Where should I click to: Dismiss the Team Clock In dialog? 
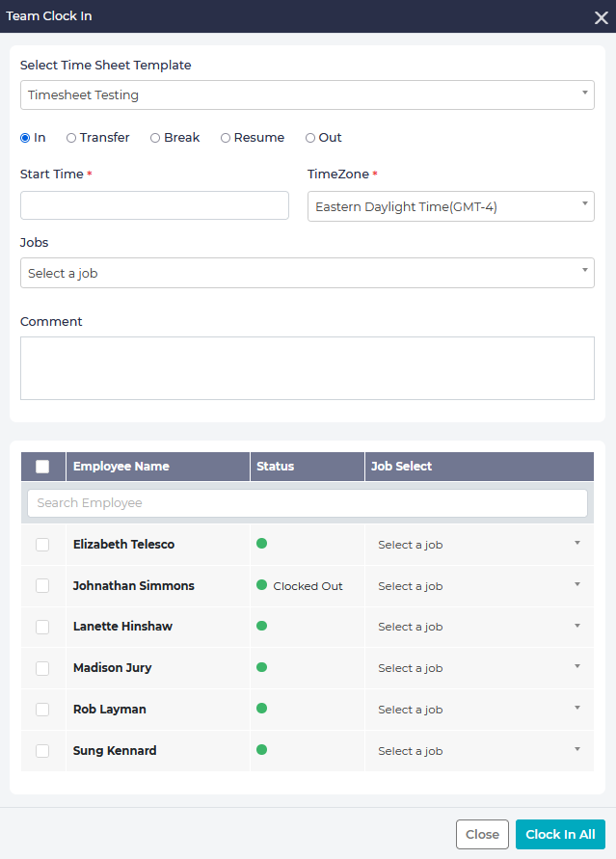click(601, 16)
